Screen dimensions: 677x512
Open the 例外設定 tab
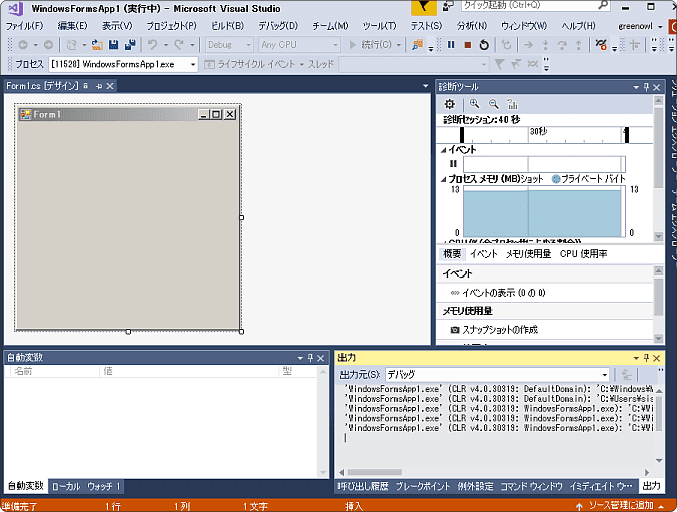click(476, 487)
